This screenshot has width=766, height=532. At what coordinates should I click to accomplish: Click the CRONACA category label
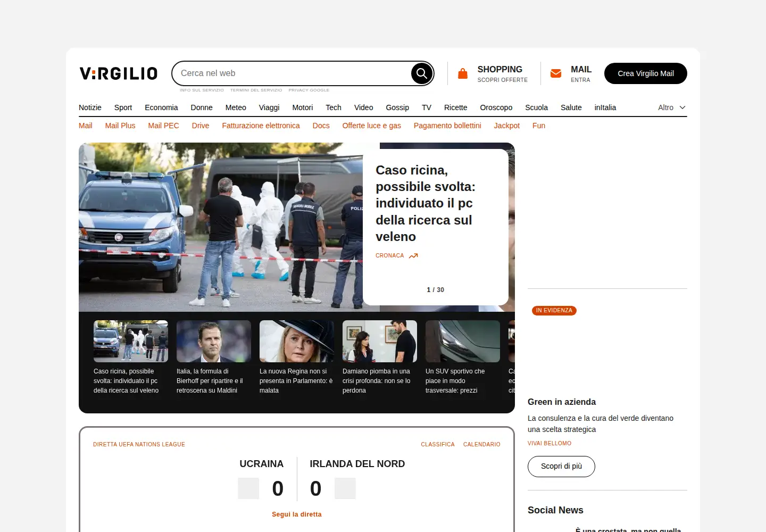(x=389, y=256)
